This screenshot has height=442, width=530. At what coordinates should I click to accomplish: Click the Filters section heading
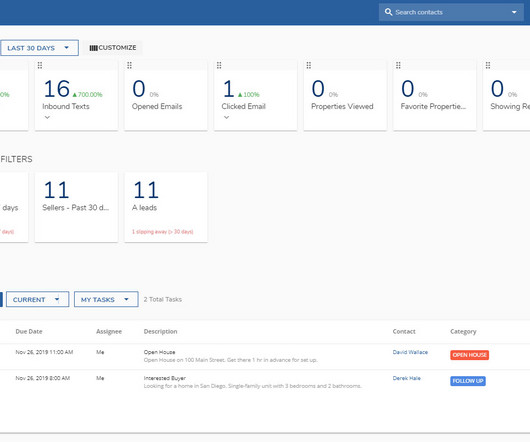pyautogui.click(x=16, y=159)
